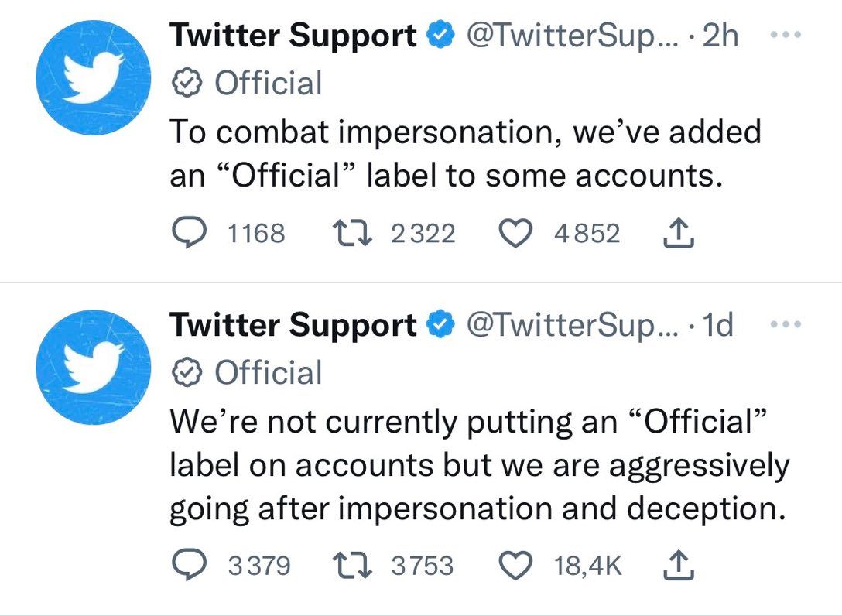
Task: Retweet the tweet about added Official label
Action: [x=348, y=232]
